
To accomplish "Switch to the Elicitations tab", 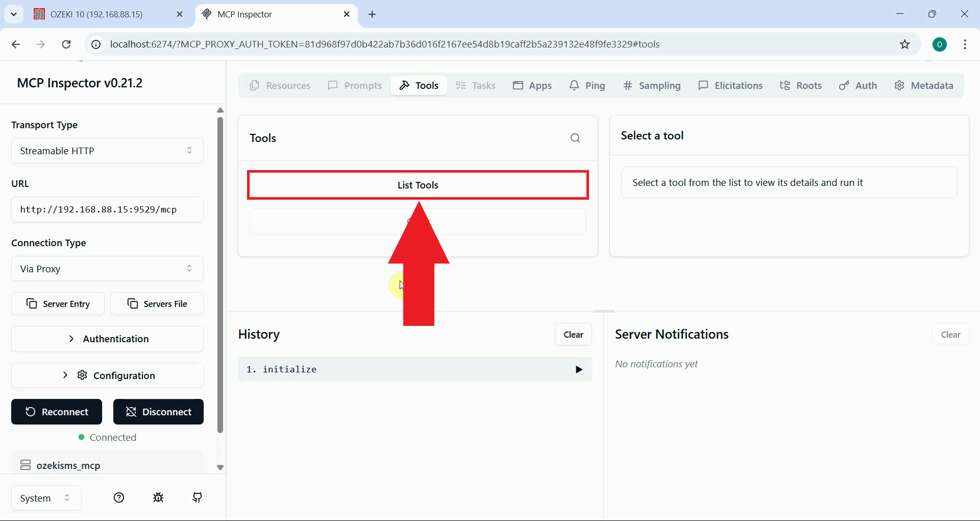I will [x=730, y=85].
